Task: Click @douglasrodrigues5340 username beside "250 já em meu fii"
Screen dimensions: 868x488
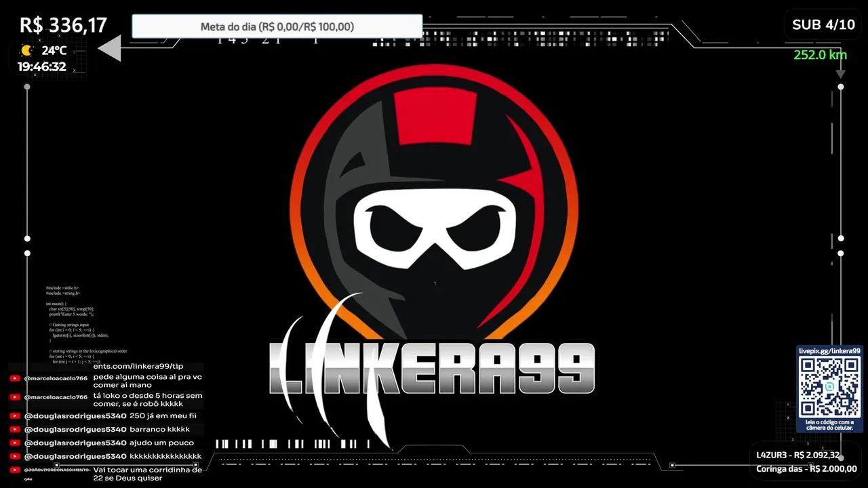Action: tap(75, 416)
